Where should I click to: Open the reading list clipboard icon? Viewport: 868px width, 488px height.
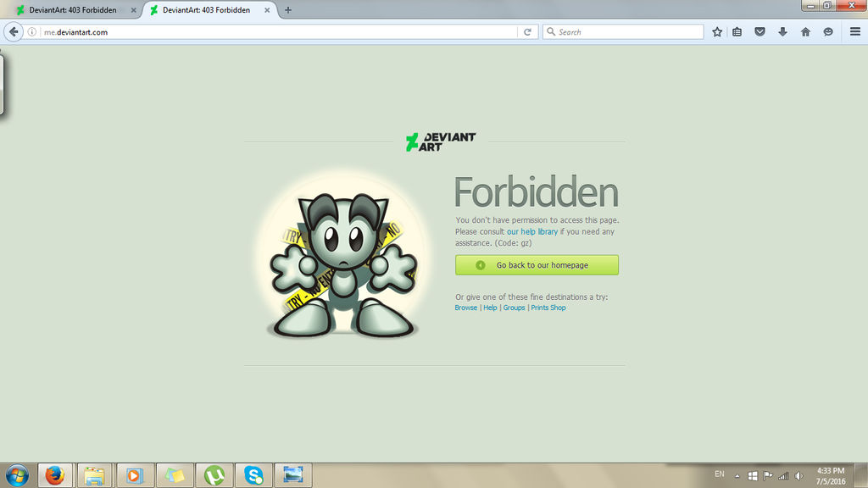[736, 31]
